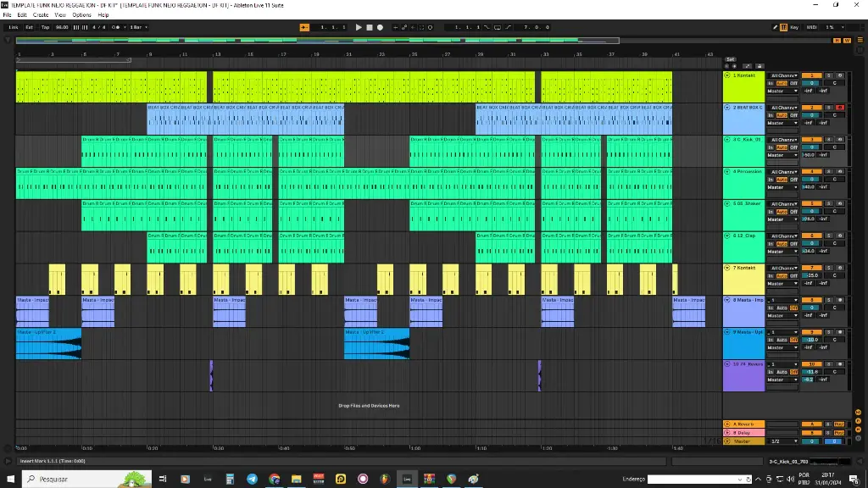Open the Edit menu
Viewport: 868px width, 488px height.
tap(21, 15)
